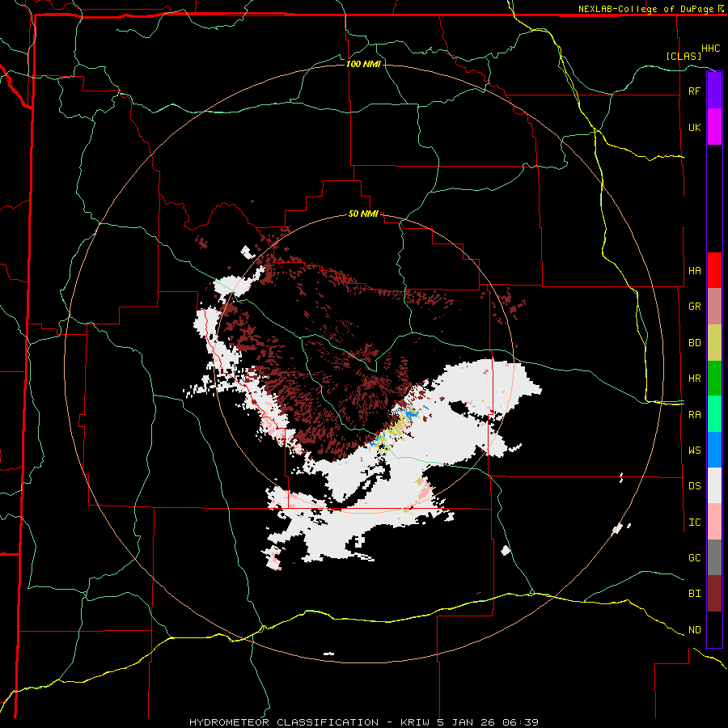Select the GR legend color block
Viewport: 728px width, 728px height.
click(714, 307)
